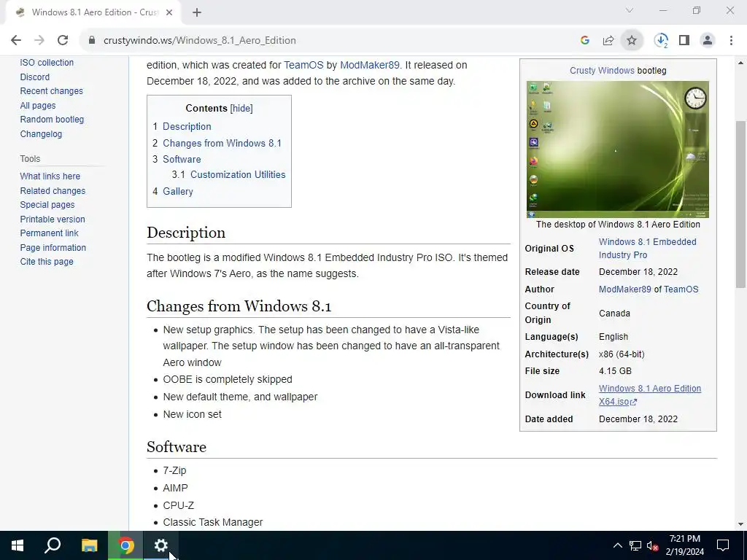Open the TeamOS link in the infobox
This screenshot has width=747, height=560.
(x=681, y=289)
